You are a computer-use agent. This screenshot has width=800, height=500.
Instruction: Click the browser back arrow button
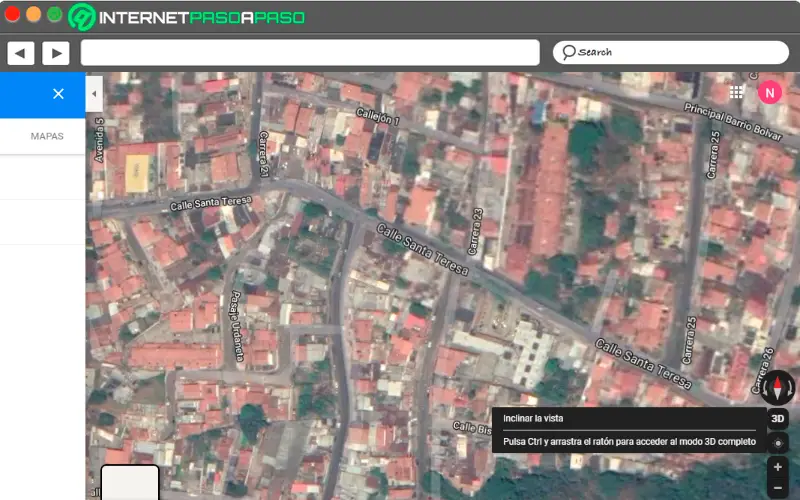point(21,53)
